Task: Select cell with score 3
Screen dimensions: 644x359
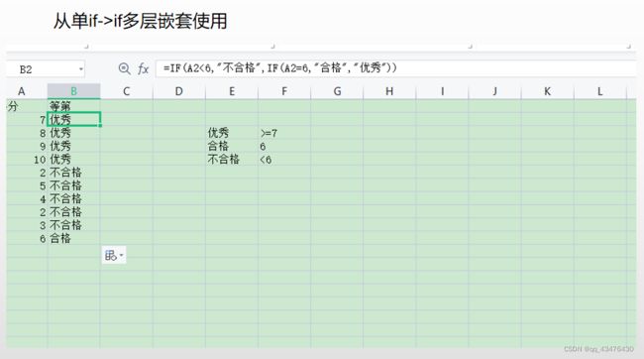Action: click(x=27, y=225)
